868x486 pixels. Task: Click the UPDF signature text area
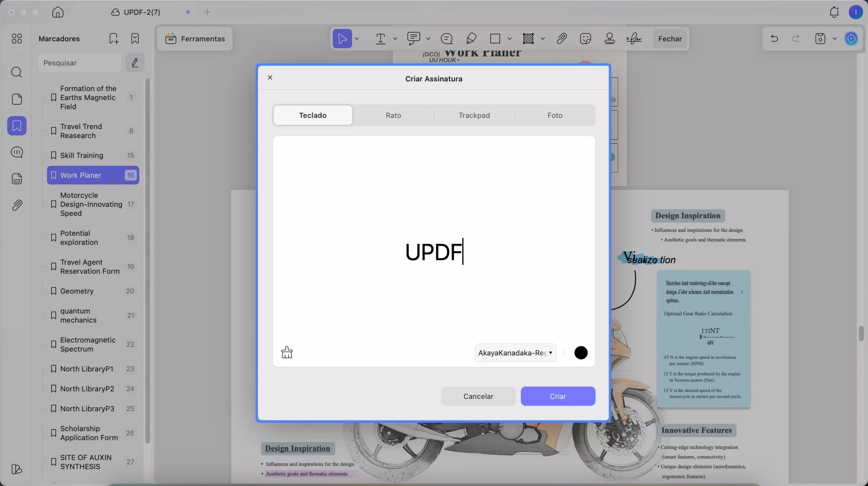(434, 252)
